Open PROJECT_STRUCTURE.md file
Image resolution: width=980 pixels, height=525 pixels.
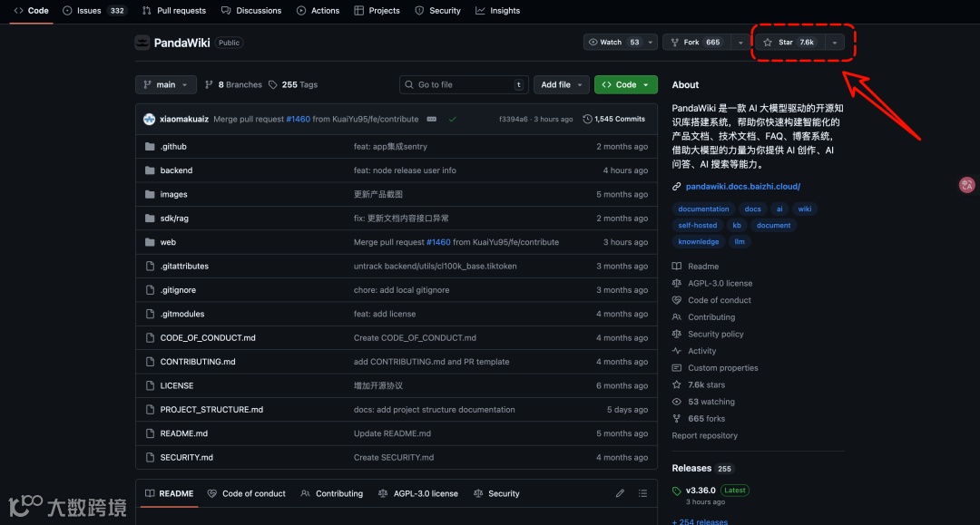click(x=211, y=410)
